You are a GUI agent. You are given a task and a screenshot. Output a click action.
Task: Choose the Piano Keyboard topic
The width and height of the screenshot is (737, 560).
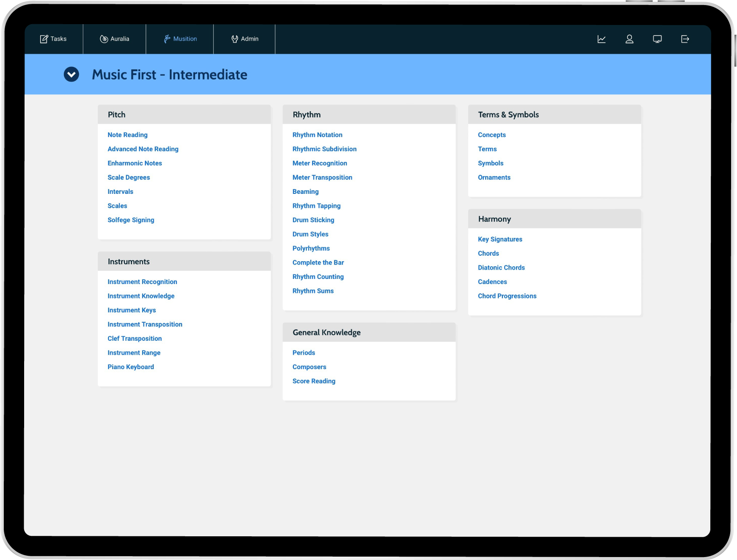tap(130, 367)
